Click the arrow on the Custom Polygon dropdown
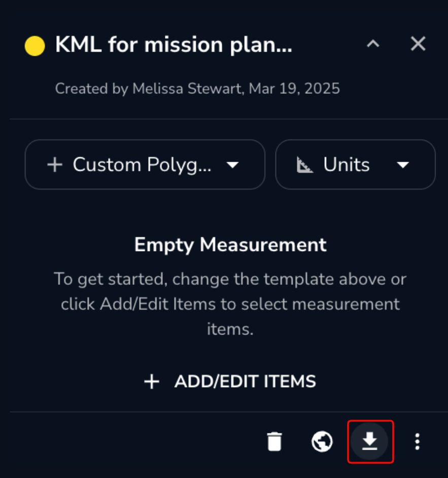The image size is (448, 478). pyautogui.click(x=232, y=165)
